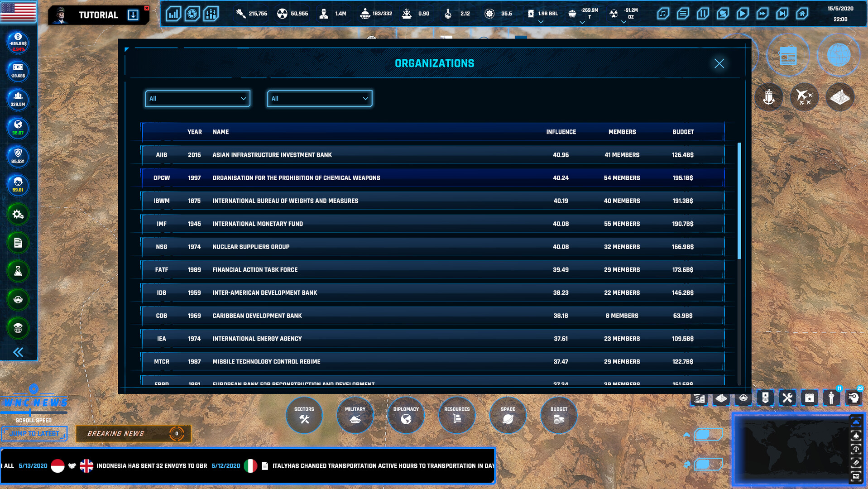The width and height of the screenshot is (868, 489).
Task: Click the Jump to Latest news button
Action: point(34,433)
